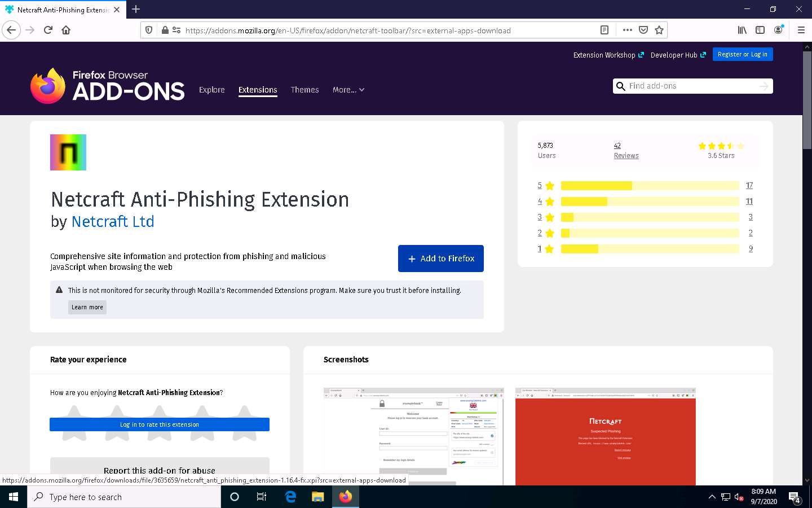Open the Library icon in toolbar
The image size is (812, 508).
[742, 30]
